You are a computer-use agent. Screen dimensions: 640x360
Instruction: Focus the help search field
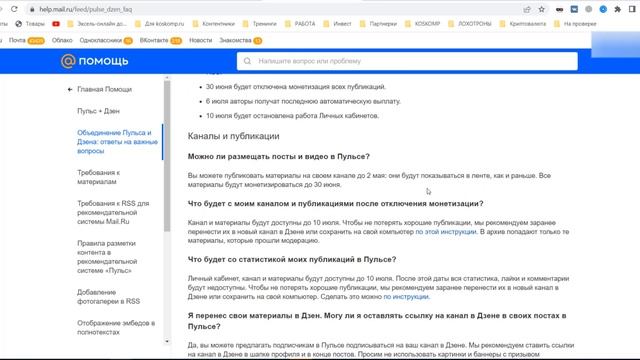[407, 61]
